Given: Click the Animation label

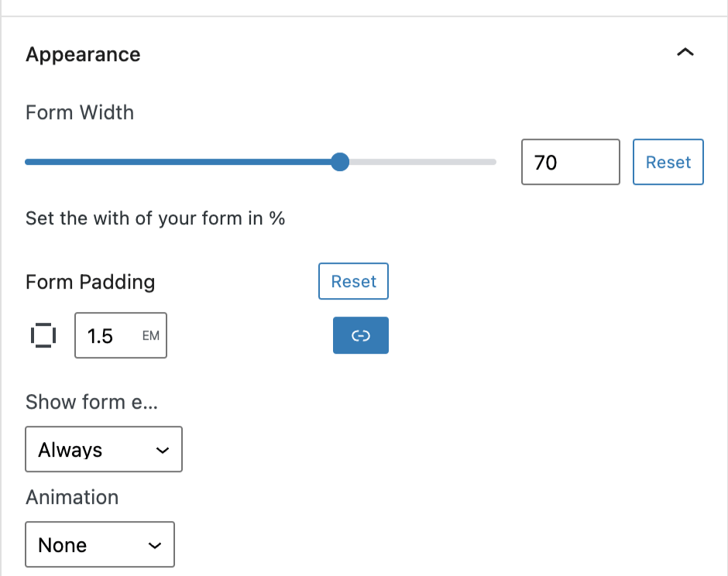Looking at the screenshot, I should click(72, 497).
